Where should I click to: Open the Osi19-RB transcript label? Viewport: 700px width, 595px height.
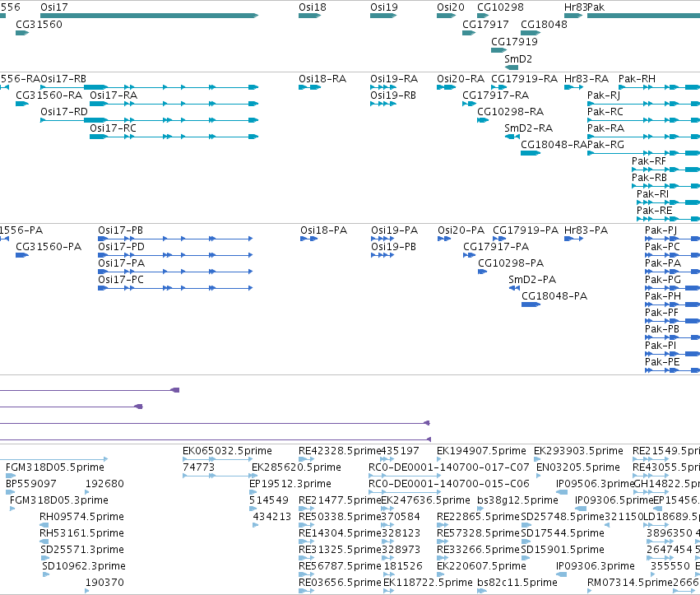pyautogui.click(x=393, y=95)
